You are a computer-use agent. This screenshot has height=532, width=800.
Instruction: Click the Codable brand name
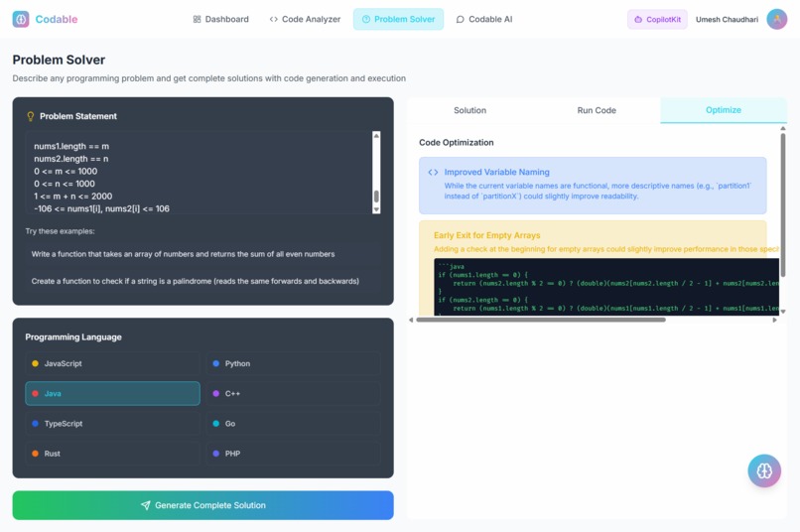57,20
